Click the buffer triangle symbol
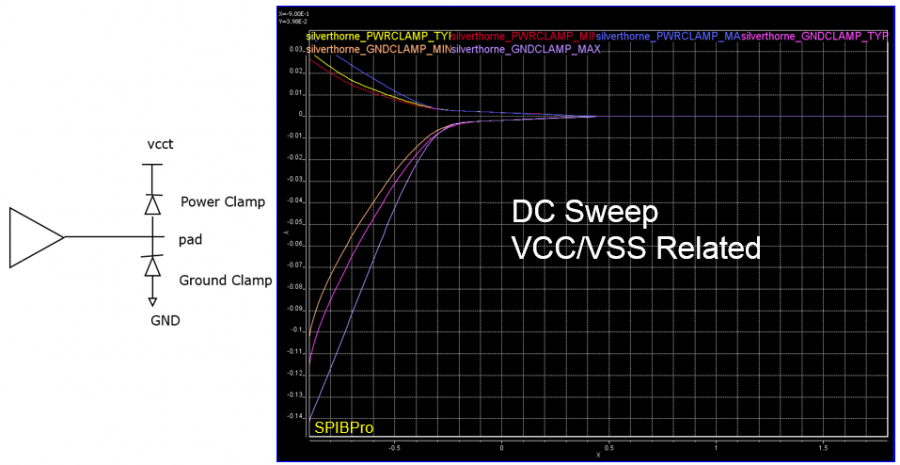 click(x=32, y=238)
